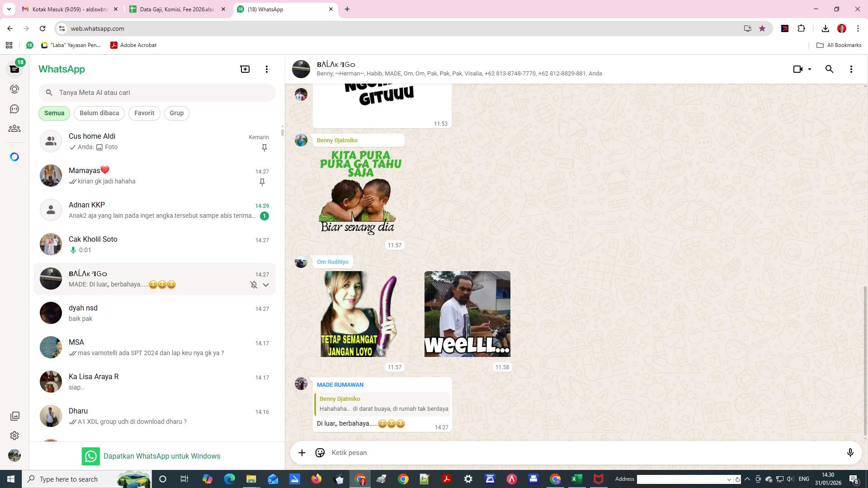The width and height of the screenshot is (868, 488).
Task: Filter chats by 'Grup'
Action: click(176, 113)
